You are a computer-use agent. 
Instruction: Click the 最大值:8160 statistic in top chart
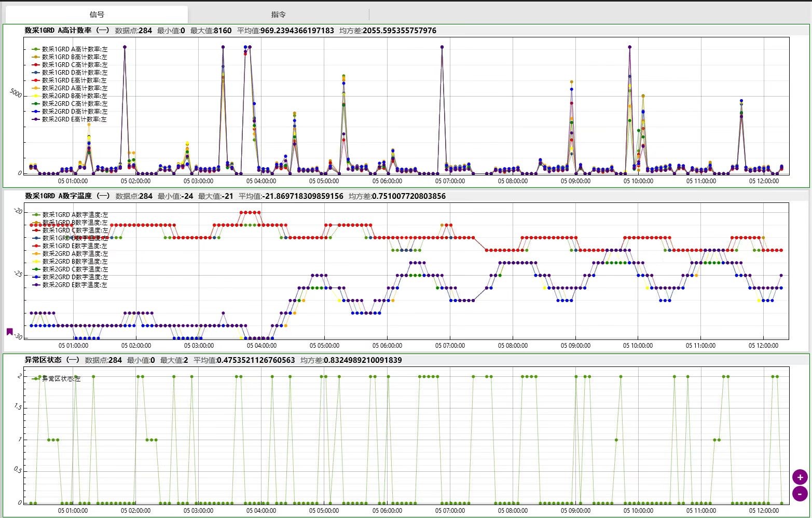pos(211,31)
